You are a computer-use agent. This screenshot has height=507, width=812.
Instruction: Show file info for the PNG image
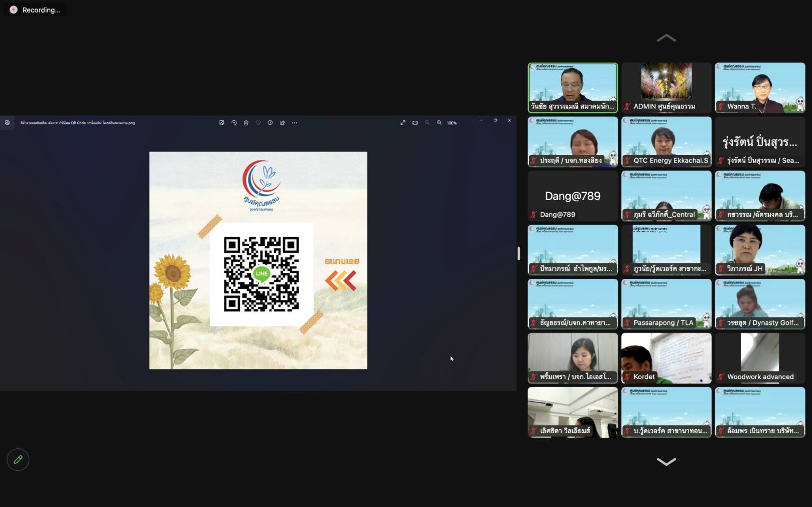click(270, 123)
